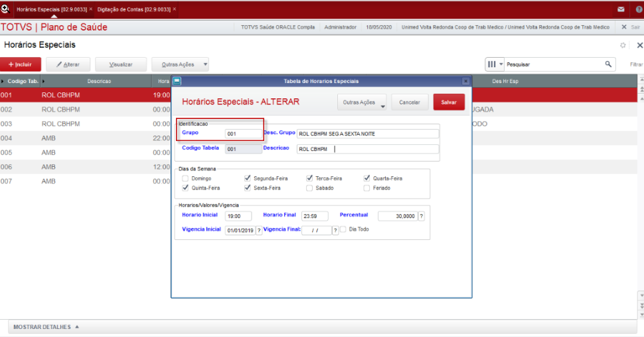Image resolution: width=644 pixels, height=337 pixels.
Task: Click the table scrollbar top arrow
Action: 641,78
